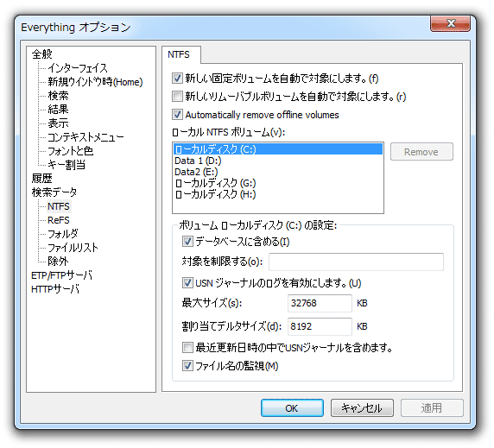
Task: Open the フォントと色 settings page
Action: pyautogui.click(x=70, y=151)
